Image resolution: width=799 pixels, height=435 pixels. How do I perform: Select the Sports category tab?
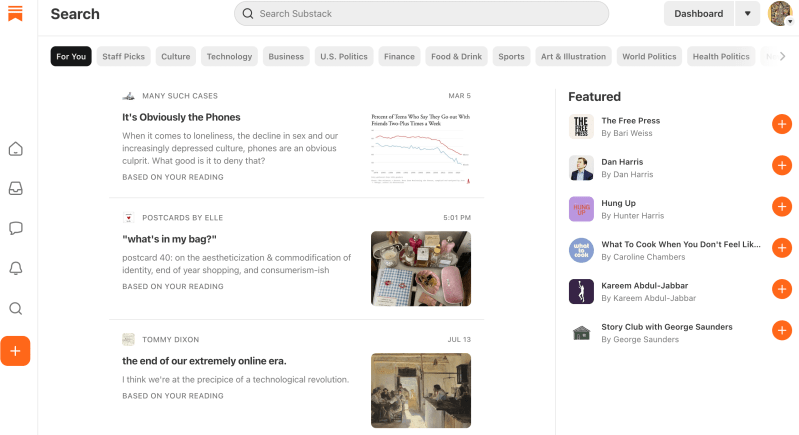511,57
